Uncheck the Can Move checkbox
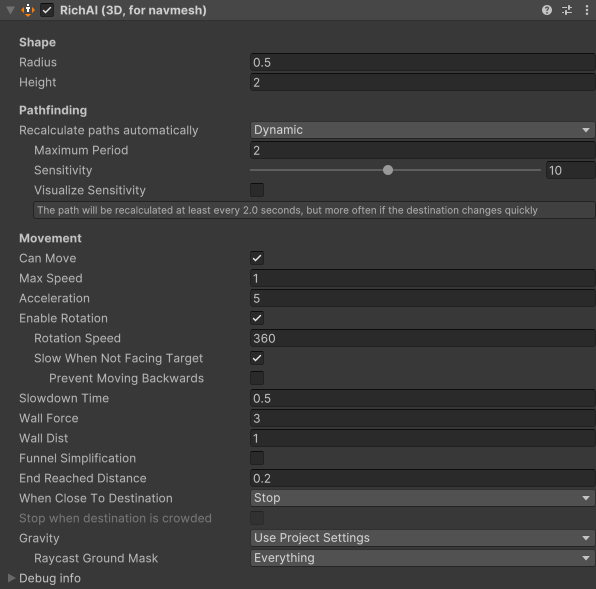Image resolution: width=596 pixels, height=589 pixels. pos(257,258)
